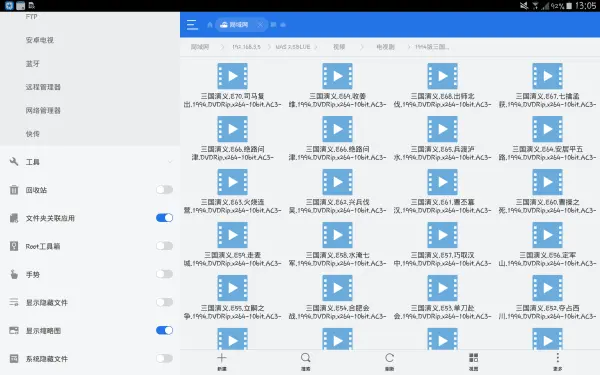This screenshot has width=600, height=375.
Task: Open the windows list icon beside the tab
Action: click(273, 25)
